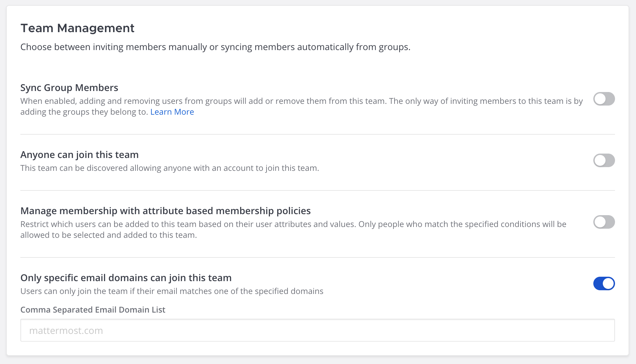Select the 'Anyone can join this team' title
Viewport: 636px width, 364px height.
coord(80,155)
